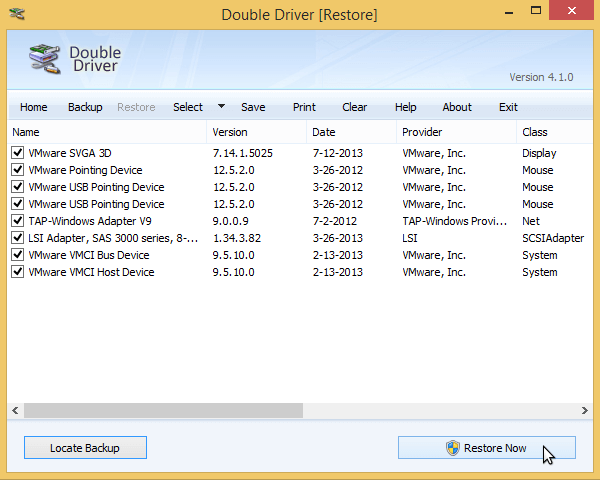
Task: Click Save in the toolbar
Action: pos(253,107)
